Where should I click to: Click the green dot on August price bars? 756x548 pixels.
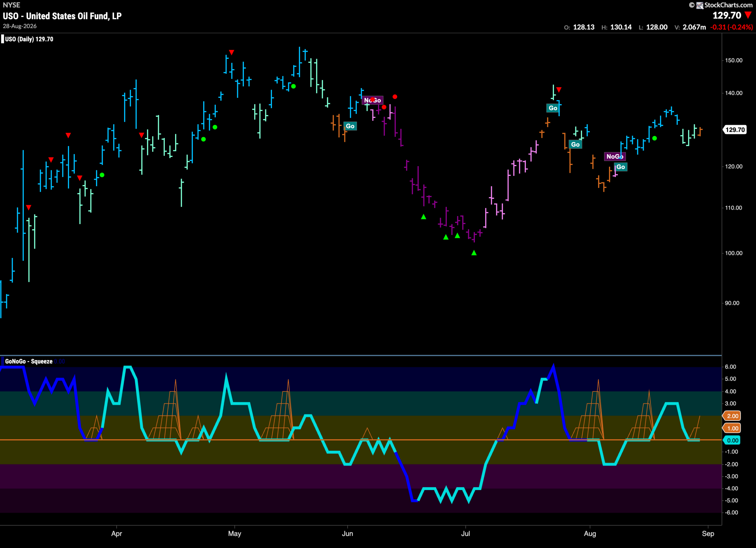pyautogui.click(x=654, y=138)
